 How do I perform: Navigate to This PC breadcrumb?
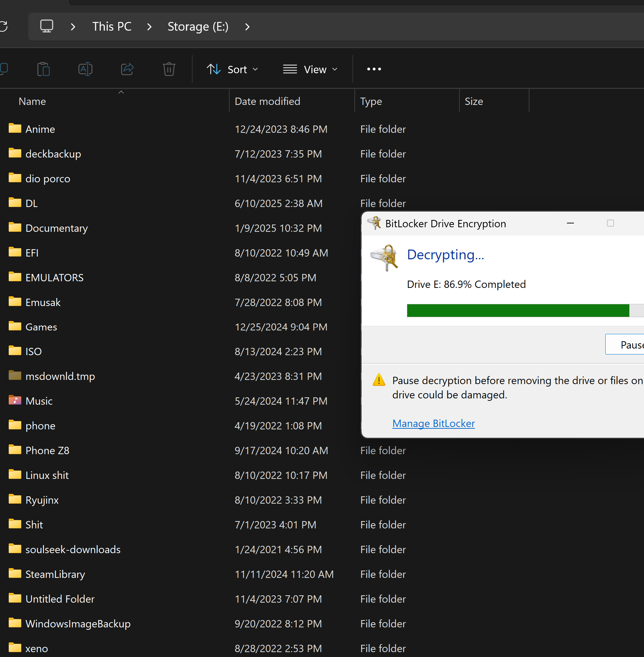(112, 26)
